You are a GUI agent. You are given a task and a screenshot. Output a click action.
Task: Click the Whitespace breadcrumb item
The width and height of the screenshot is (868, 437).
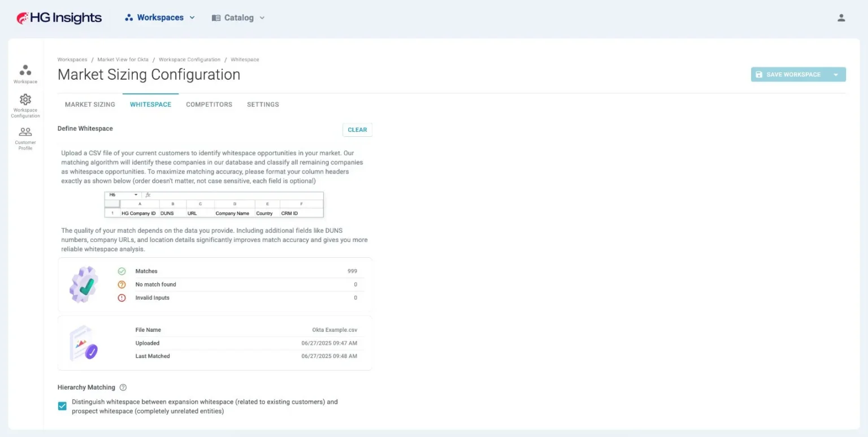(245, 59)
